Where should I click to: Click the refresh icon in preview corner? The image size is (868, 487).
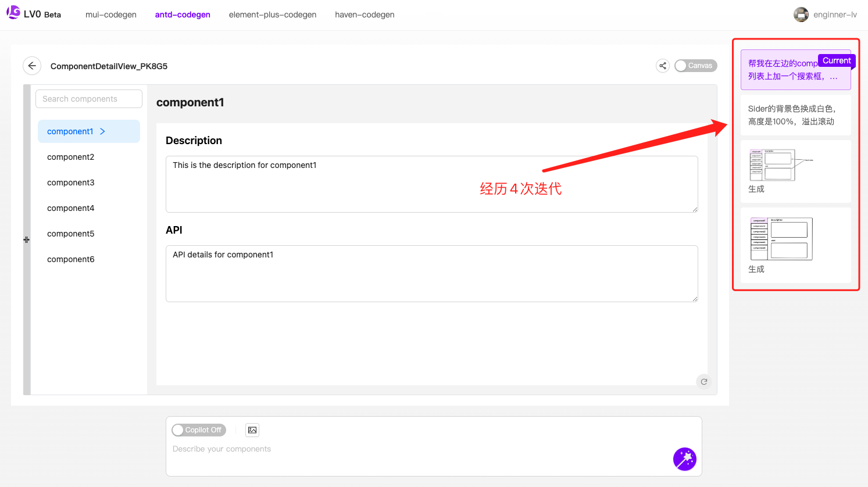[x=703, y=382]
